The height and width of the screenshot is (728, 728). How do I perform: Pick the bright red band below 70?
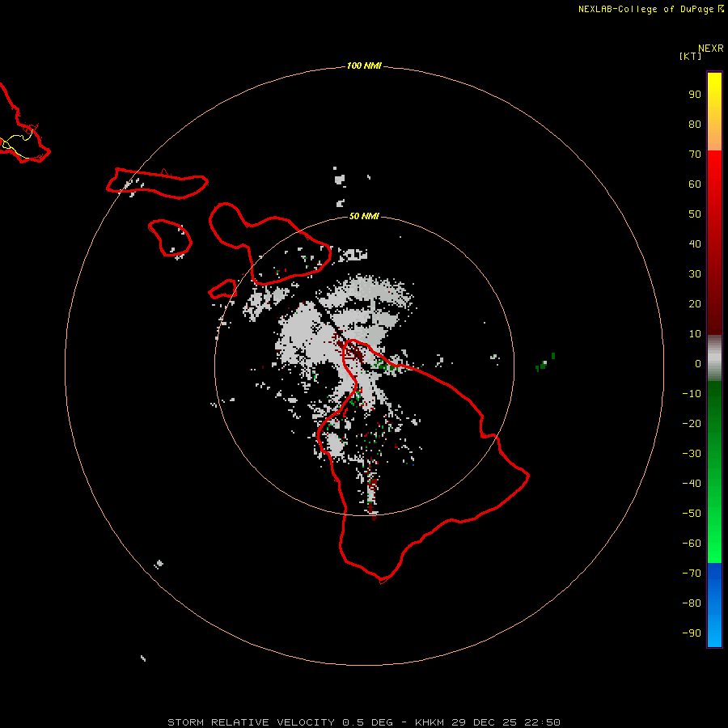tap(714, 170)
